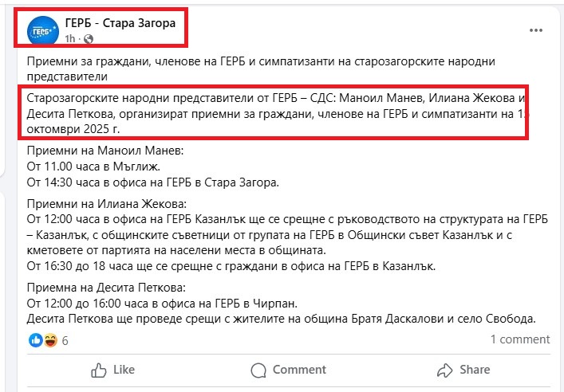Click the speech bubble Comment icon
The image size is (564, 392).
[x=258, y=370]
